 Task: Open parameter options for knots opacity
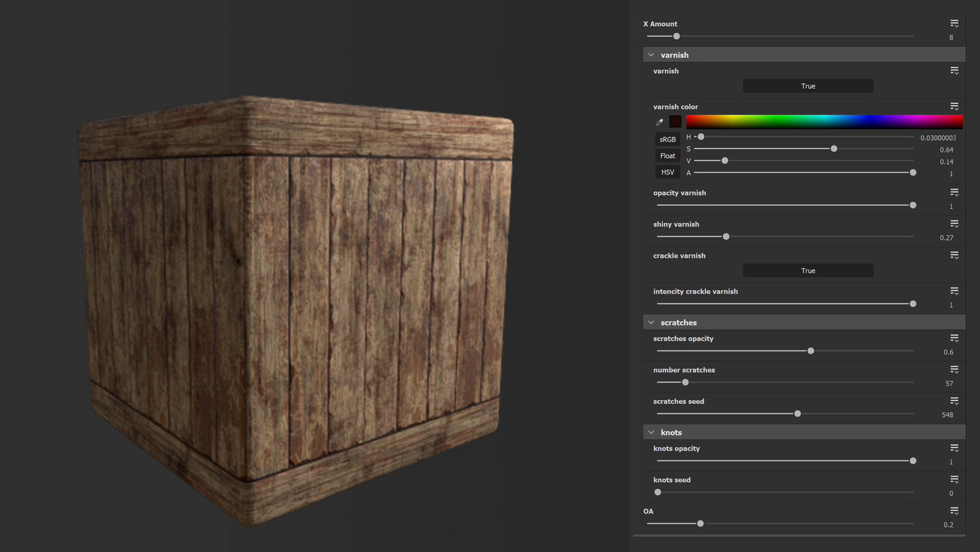click(x=954, y=447)
